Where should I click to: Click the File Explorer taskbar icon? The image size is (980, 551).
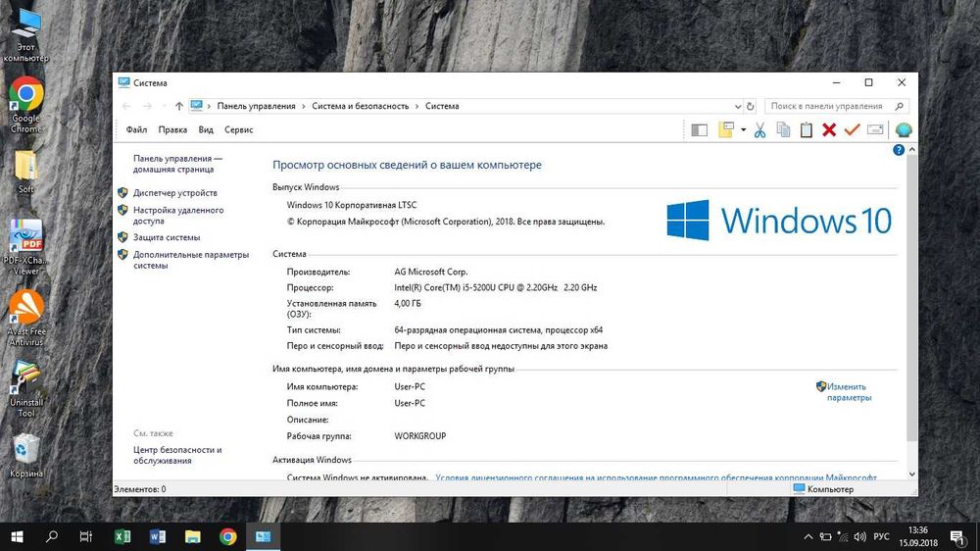tap(192, 536)
